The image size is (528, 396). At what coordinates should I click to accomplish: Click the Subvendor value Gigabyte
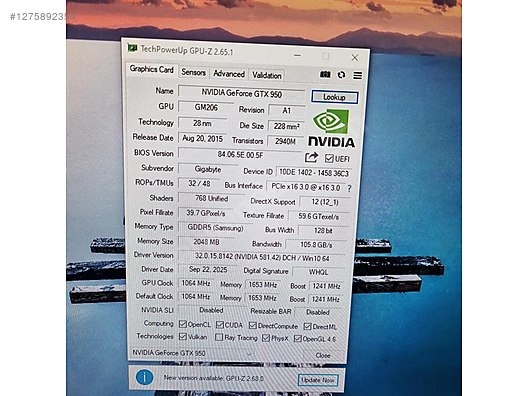(x=208, y=169)
